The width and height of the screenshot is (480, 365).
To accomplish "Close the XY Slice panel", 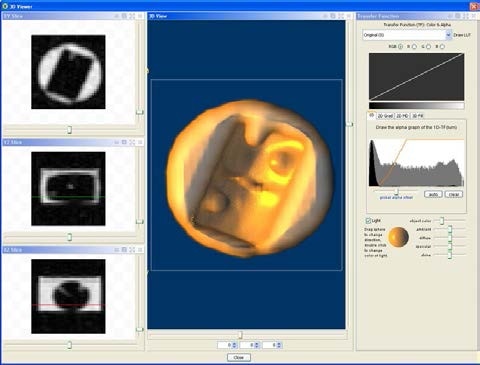I will tap(140, 16).
